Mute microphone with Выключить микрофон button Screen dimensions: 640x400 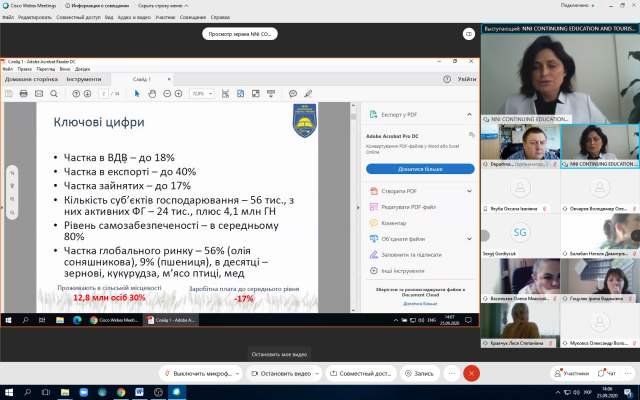pyautogui.click(x=198, y=373)
